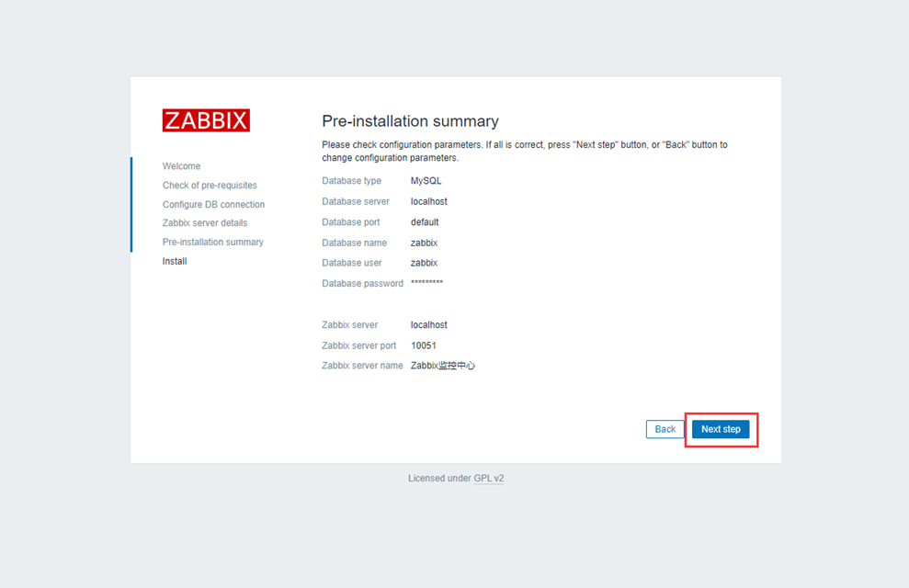The height and width of the screenshot is (588, 909).
Task: Click the Next step button
Action: point(721,429)
